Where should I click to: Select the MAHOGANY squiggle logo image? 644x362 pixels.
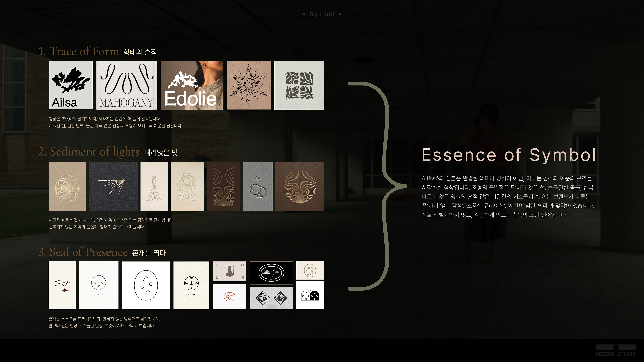pyautogui.click(x=126, y=85)
